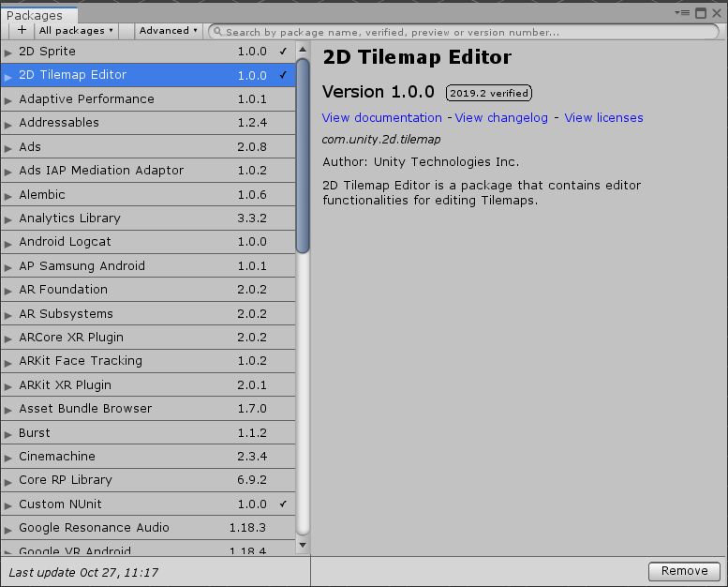Expand the AP Samsung Android arrow
728x587 pixels.
[x=7, y=267]
